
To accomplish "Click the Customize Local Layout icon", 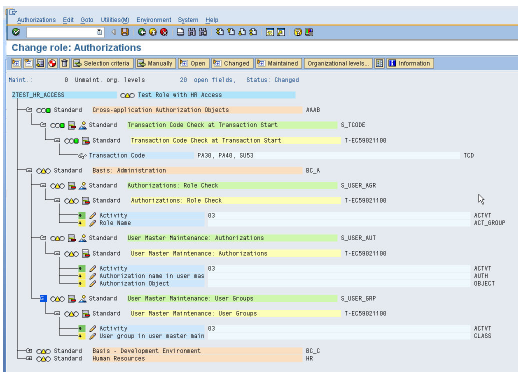I will (x=309, y=32).
